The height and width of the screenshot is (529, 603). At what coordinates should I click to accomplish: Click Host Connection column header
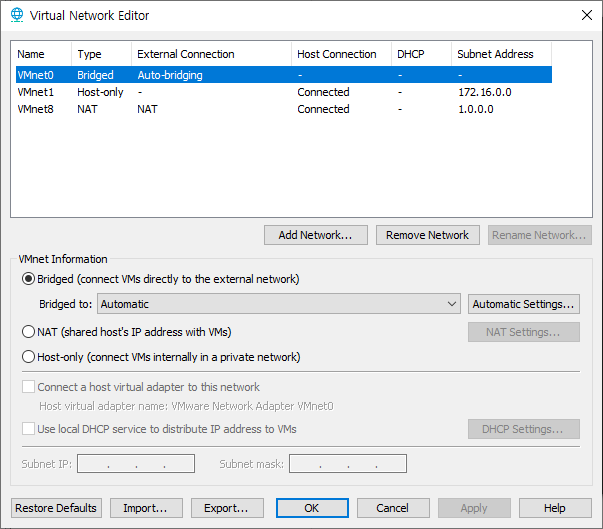[x=341, y=54]
